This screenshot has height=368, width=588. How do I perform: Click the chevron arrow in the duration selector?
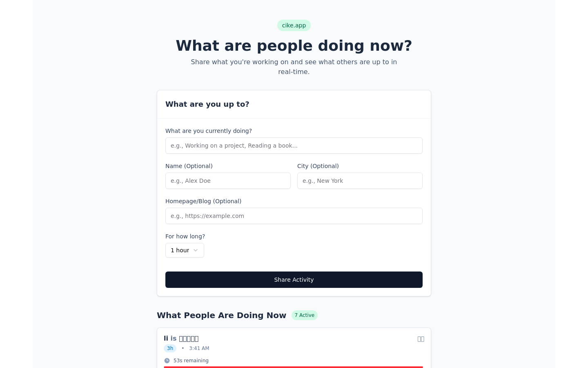196,250
